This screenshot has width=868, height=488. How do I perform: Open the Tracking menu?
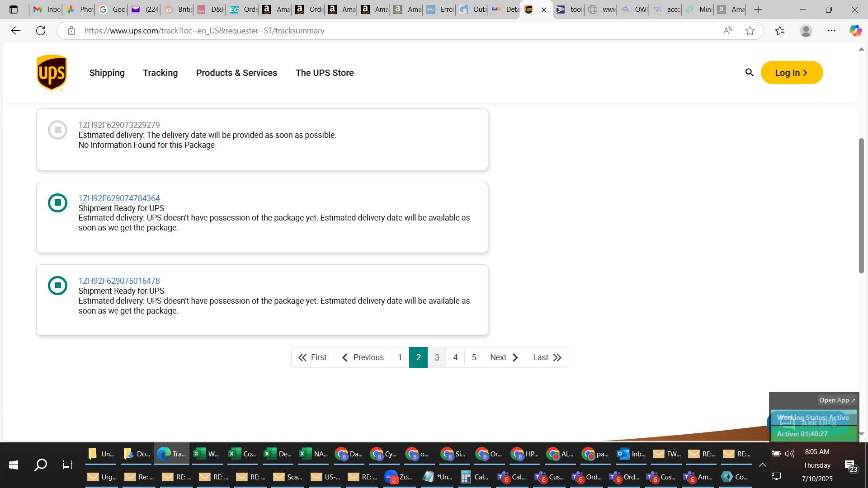(160, 73)
